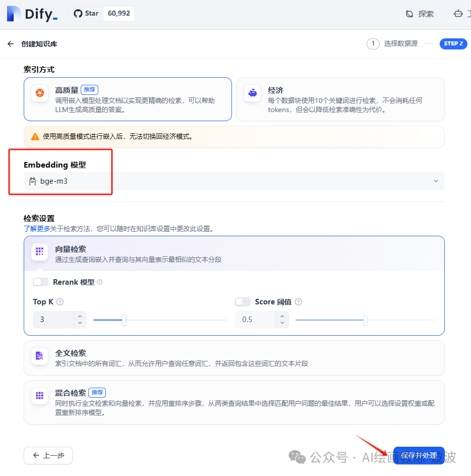The image size is (471, 476).
Task: Click the 检索设置 heading
Action: (x=39, y=218)
